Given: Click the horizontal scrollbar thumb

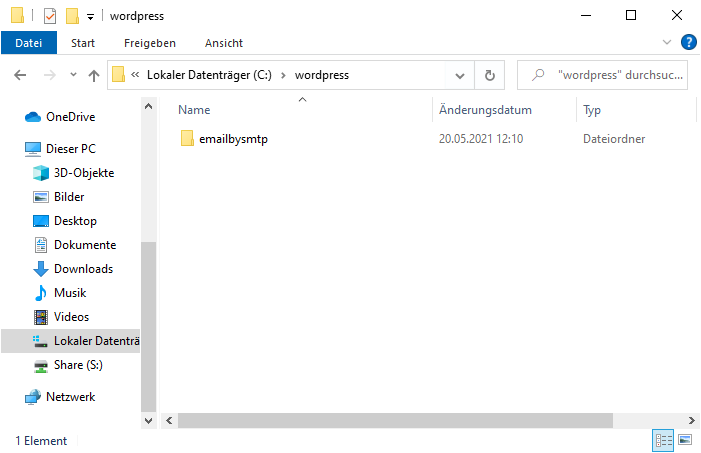Looking at the screenshot, I should 395,421.
